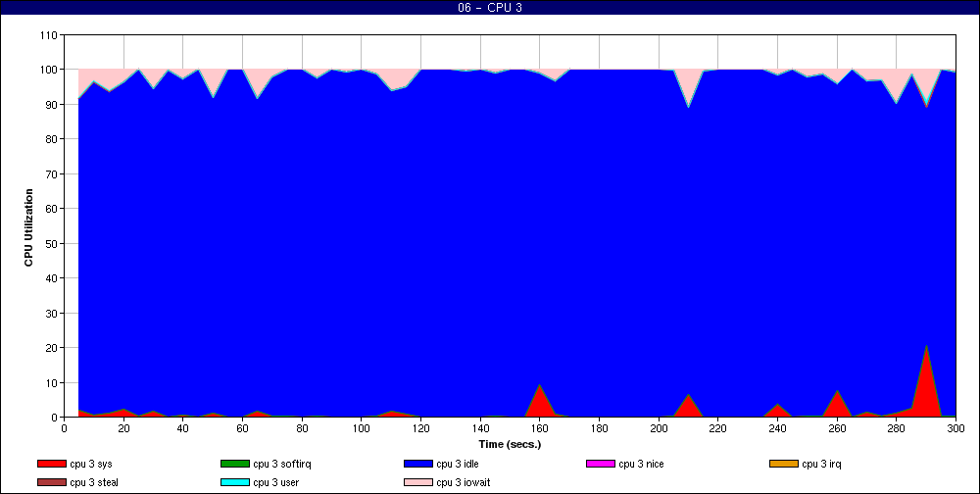
Task: Click the x-axis tick label 160
Action: 539,428
